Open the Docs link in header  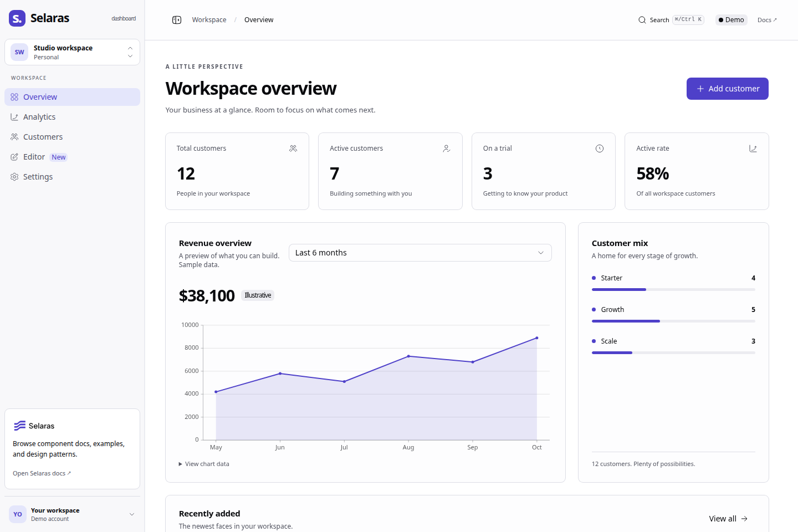click(x=768, y=20)
